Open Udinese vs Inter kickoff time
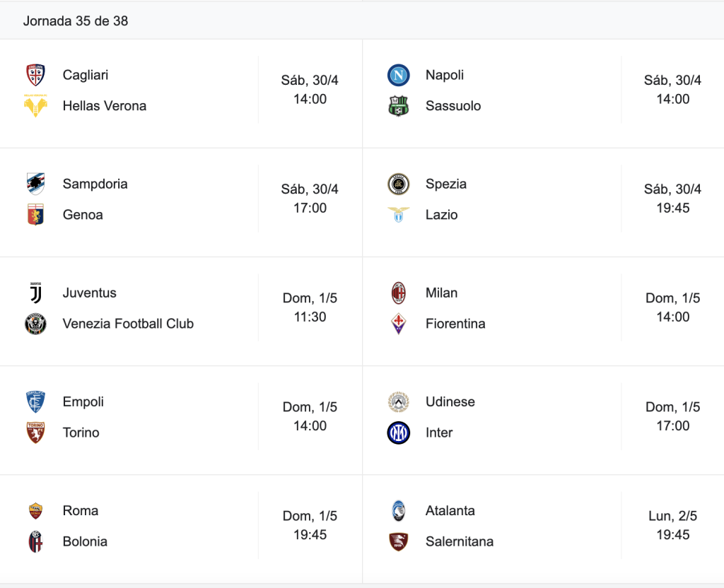724x588 pixels. (673, 416)
